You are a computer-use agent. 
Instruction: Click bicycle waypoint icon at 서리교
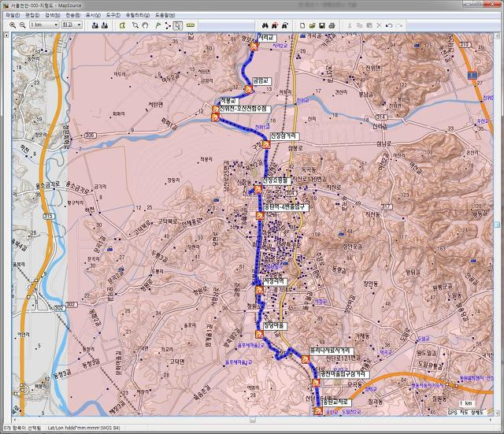click(254, 47)
